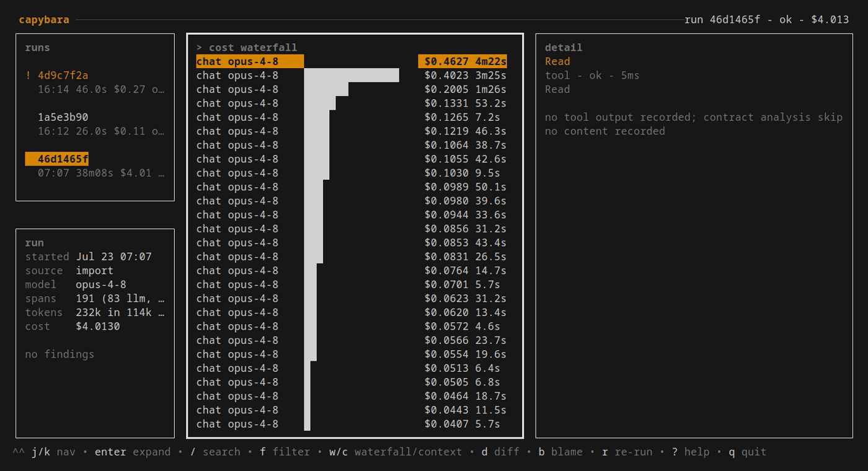The width and height of the screenshot is (868, 471).
Task: Click the 'w/c waterfall/context' footer hint
Action: (396, 452)
